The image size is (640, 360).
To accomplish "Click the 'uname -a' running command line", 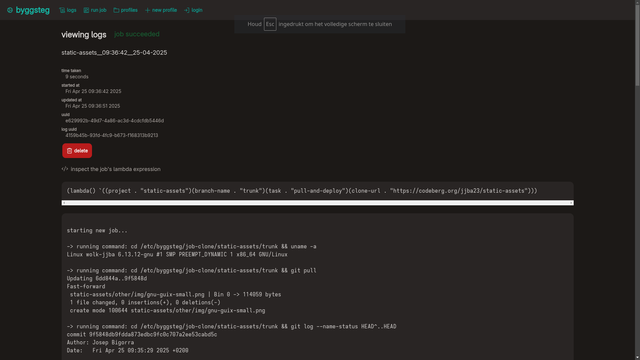I will pos(191,247).
